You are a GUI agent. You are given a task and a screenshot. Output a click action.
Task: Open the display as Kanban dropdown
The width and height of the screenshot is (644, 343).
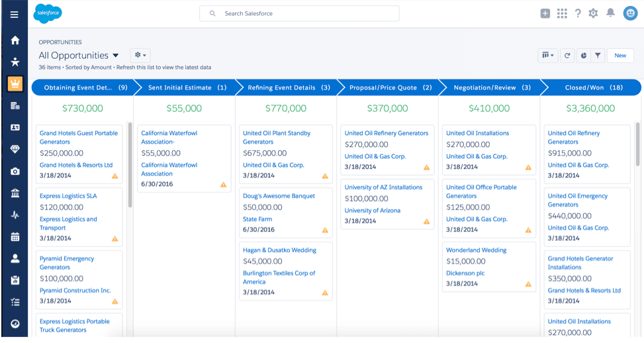pos(548,56)
